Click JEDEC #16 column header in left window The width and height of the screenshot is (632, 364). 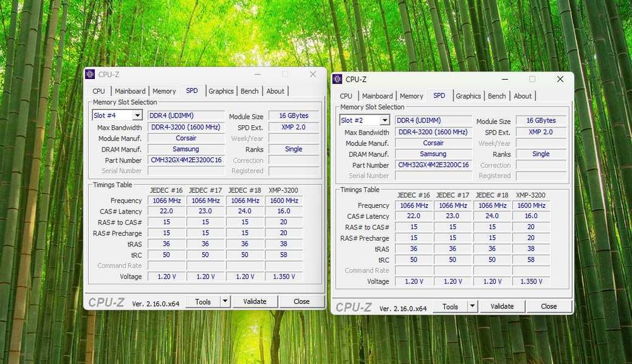166,190
